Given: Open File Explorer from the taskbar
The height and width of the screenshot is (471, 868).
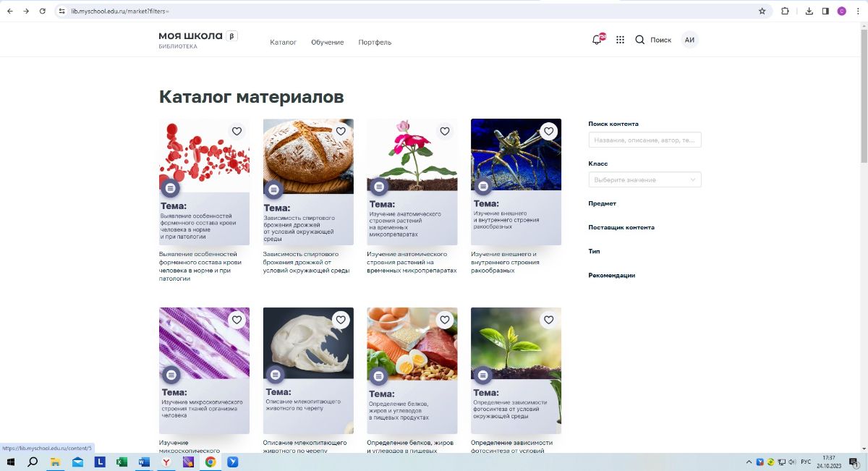Looking at the screenshot, I should click(x=55, y=462).
